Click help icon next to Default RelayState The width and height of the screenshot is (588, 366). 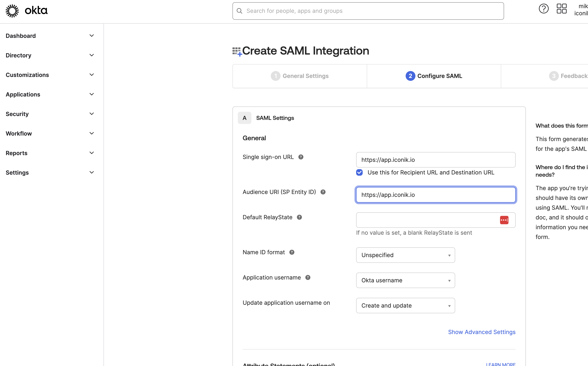click(300, 217)
